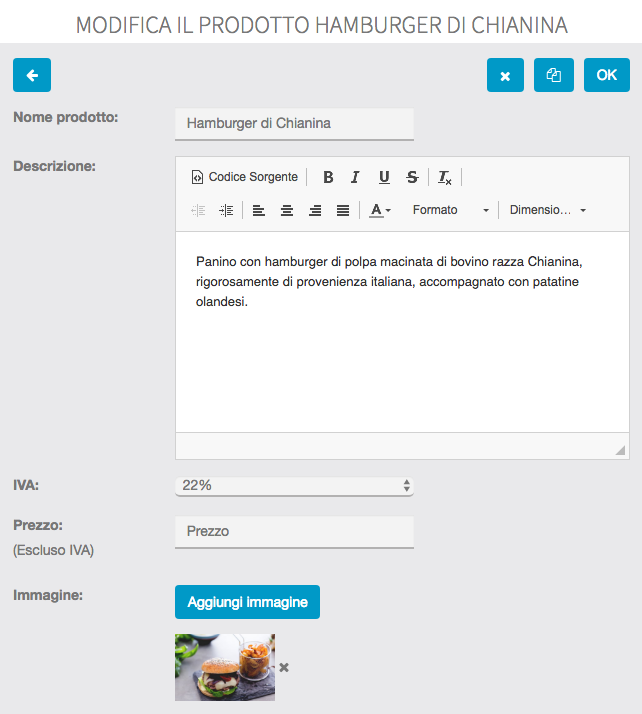Click the hamburger product image thumbnail
642x714 pixels.
click(x=224, y=667)
